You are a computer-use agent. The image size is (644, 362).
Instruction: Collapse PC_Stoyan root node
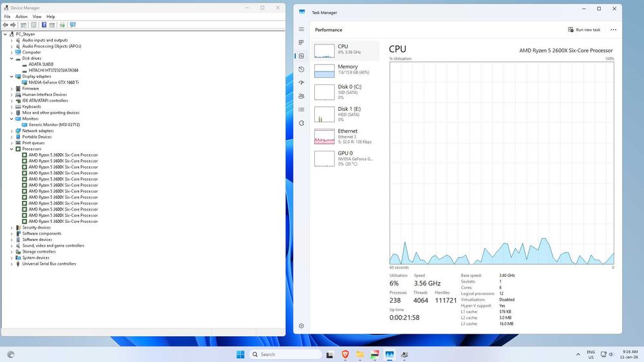(5, 34)
